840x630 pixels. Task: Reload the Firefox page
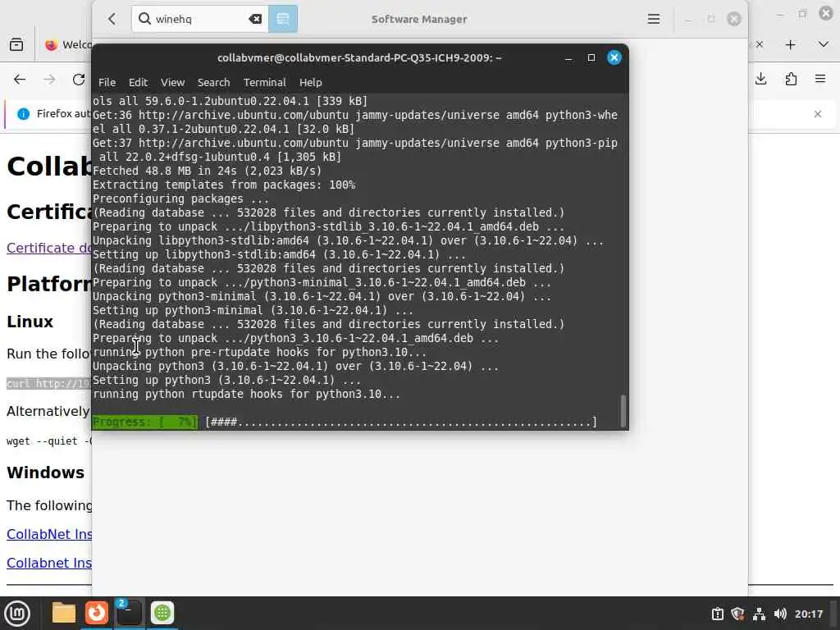tap(79, 80)
